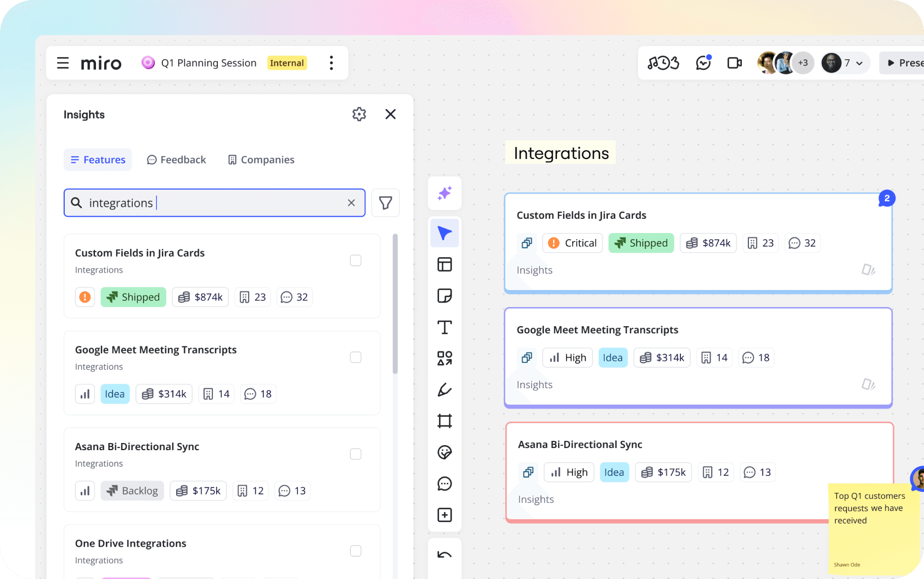The width and height of the screenshot is (924, 579).
Task: Select the pen drawing tool
Action: [x=444, y=390]
